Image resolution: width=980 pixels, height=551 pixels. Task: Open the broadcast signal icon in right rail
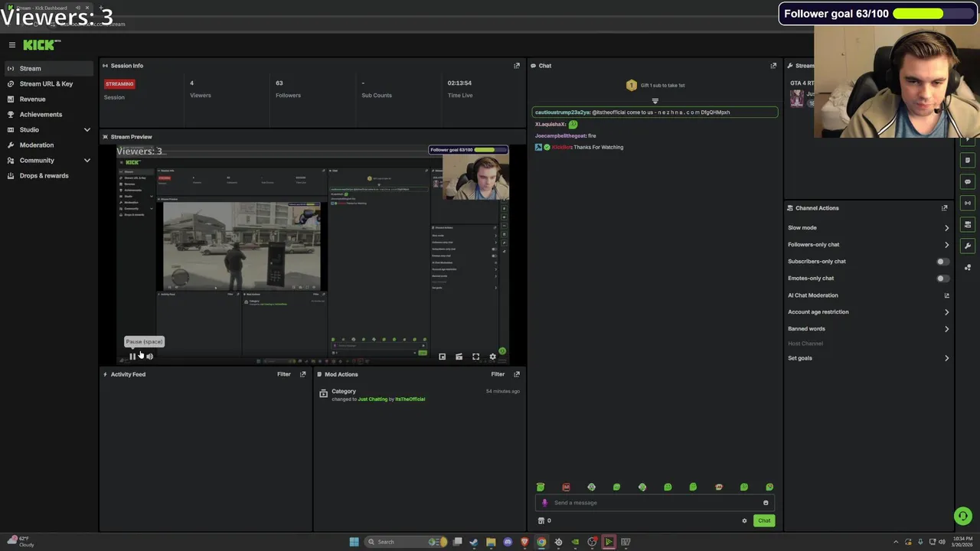click(x=968, y=204)
